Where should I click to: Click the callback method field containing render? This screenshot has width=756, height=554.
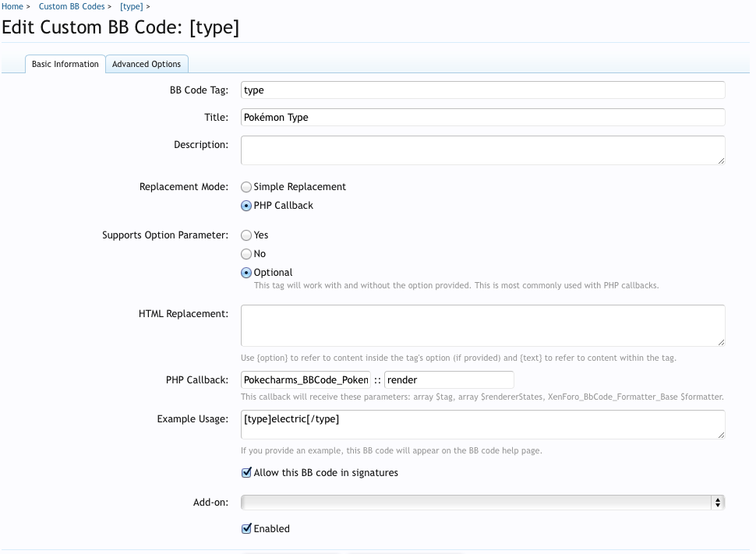point(449,380)
